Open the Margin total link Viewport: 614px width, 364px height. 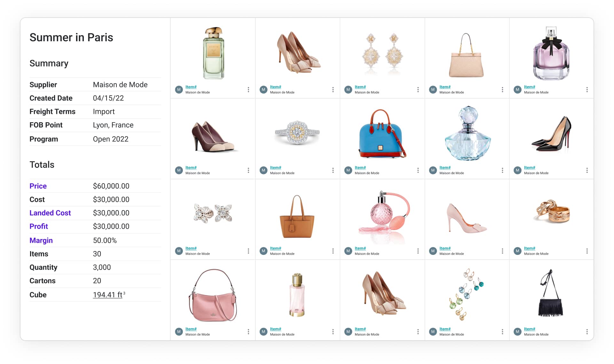click(41, 240)
